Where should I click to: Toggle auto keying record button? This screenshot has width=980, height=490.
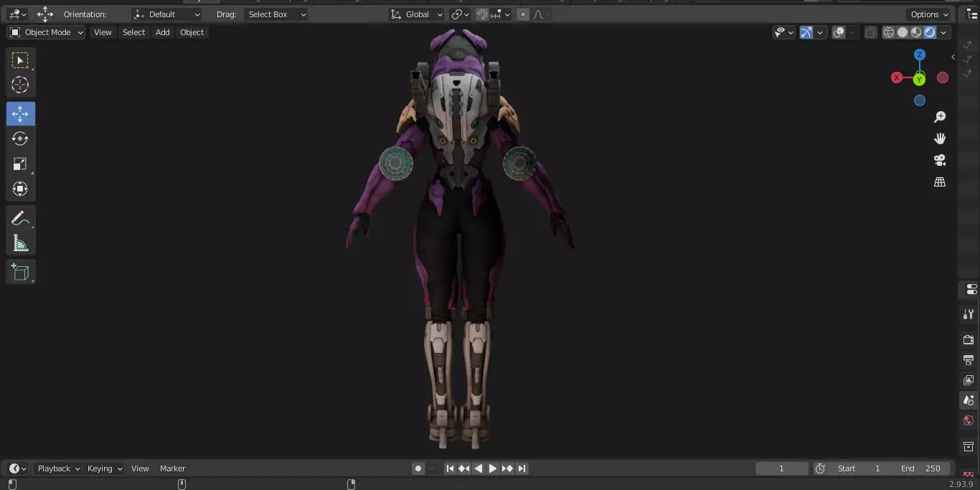point(418,468)
